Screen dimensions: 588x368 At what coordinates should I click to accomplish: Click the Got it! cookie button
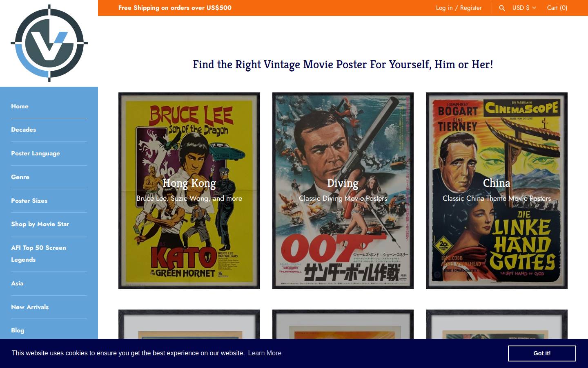tap(542, 353)
